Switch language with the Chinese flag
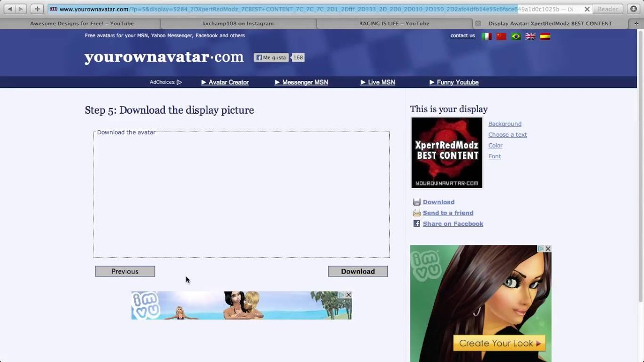This screenshot has height=362, width=644. click(x=501, y=36)
